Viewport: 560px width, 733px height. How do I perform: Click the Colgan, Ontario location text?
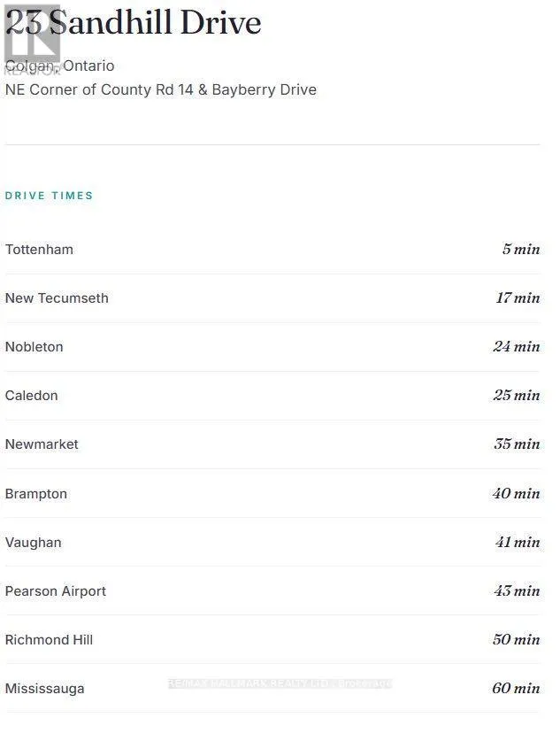(60, 66)
